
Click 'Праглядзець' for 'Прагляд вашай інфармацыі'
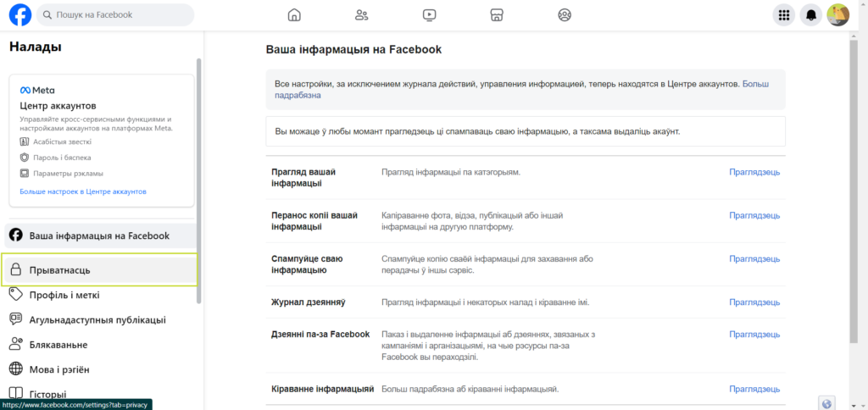coord(754,172)
